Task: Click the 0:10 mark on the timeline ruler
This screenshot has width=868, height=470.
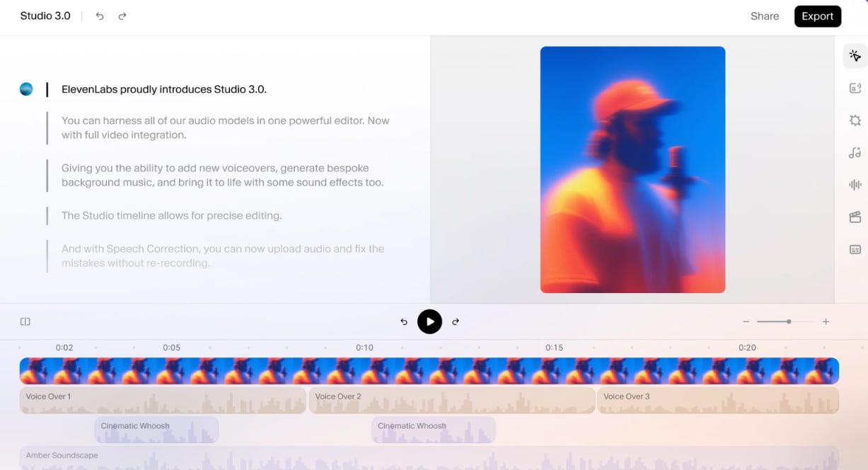Action: [x=364, y=348]
